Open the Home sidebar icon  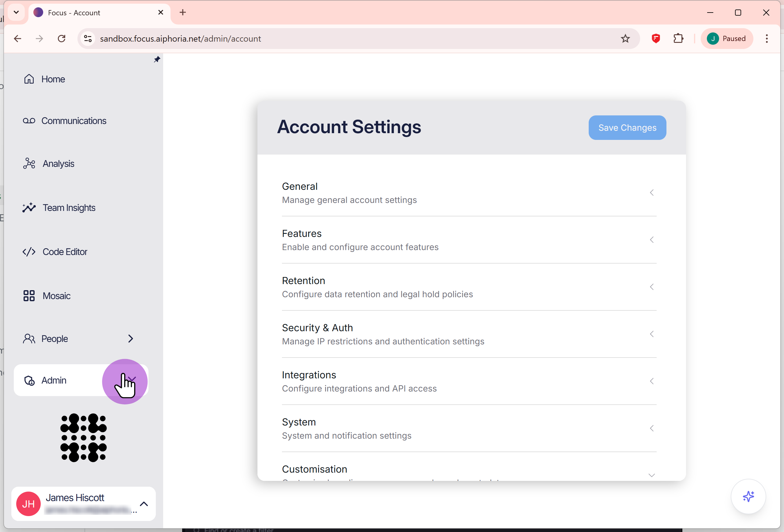point(29,79)
